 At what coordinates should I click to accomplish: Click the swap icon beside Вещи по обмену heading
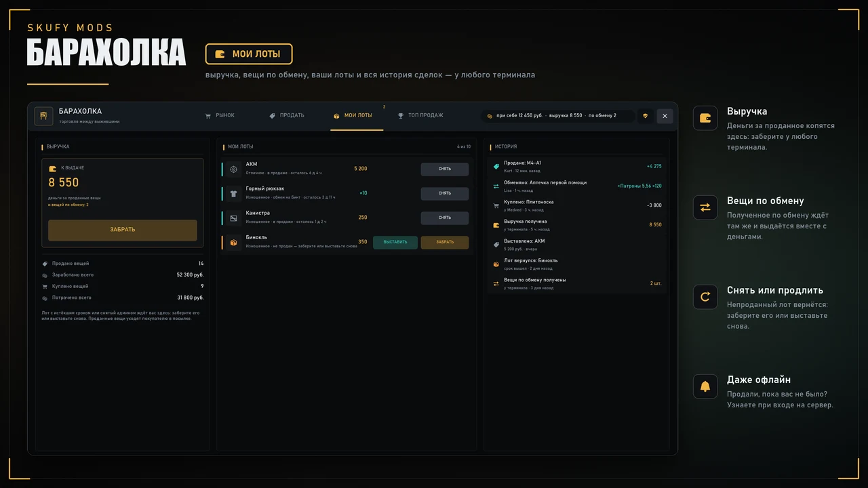click(x=705, y=207)
